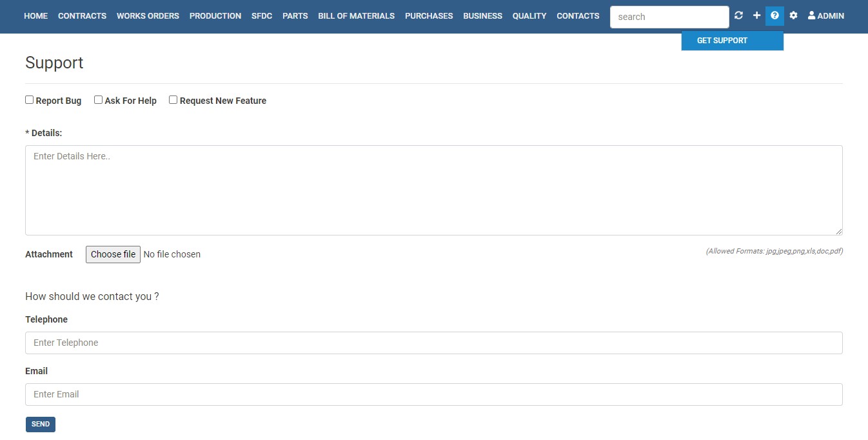Viewport: 868px width, 440px height.
Task: Click the Choose file button
Action: pos(113,254)
